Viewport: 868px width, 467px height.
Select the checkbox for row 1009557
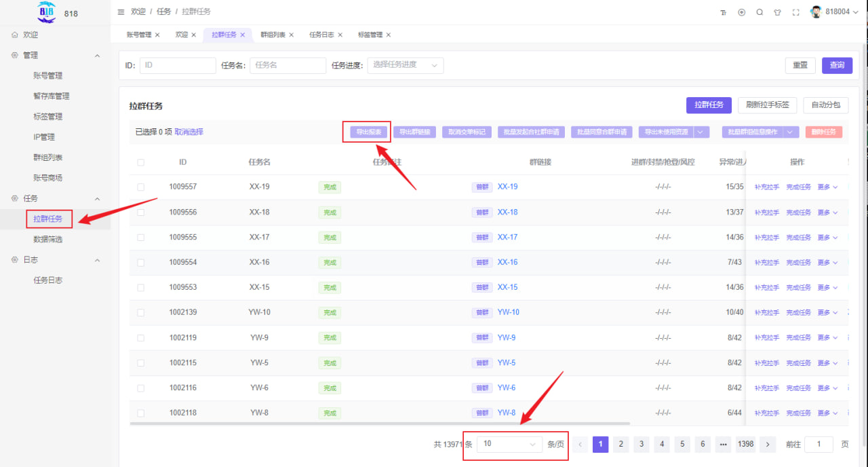click(x=141, y=187)
